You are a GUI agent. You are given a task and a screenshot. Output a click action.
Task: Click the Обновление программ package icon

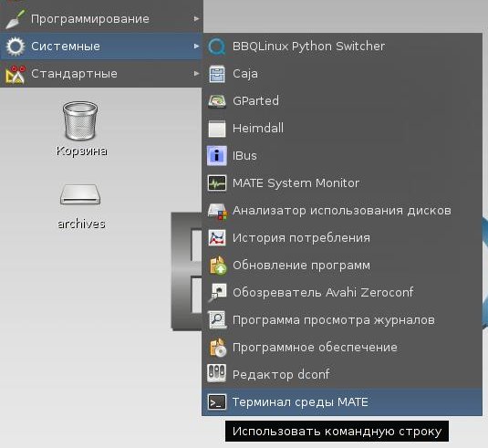click(217, 266)
